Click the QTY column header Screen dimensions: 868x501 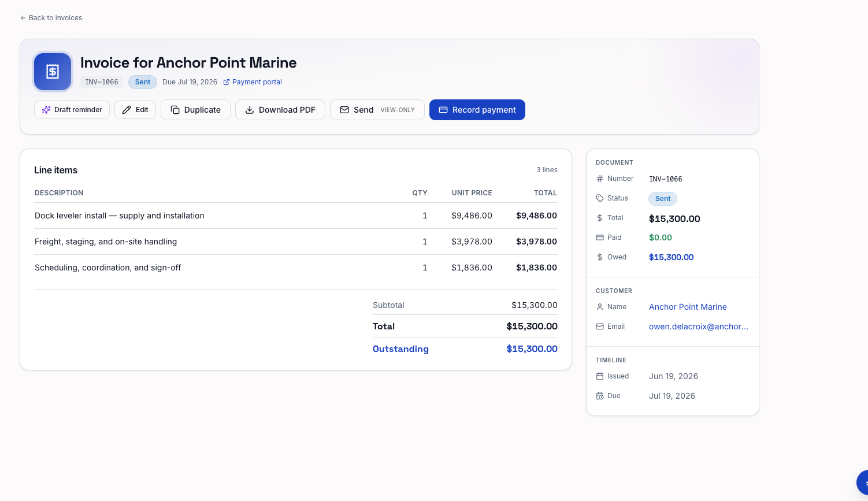[x=420, y=193]
